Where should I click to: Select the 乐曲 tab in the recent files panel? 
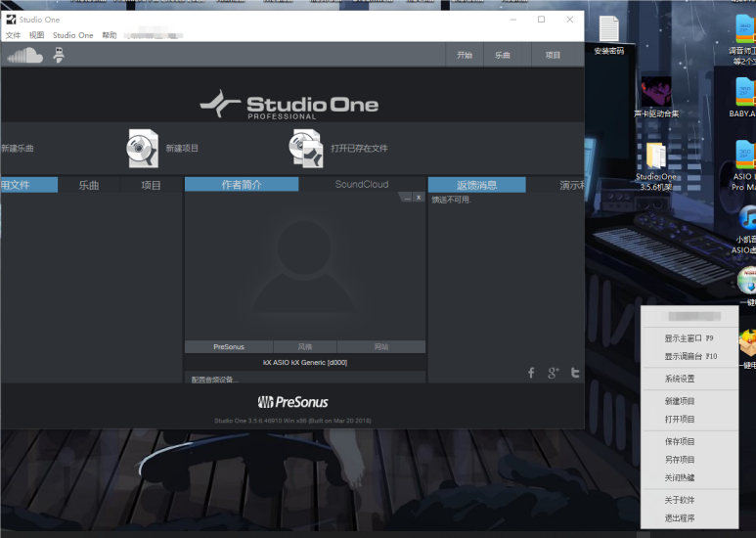click(x=89, y=185)
